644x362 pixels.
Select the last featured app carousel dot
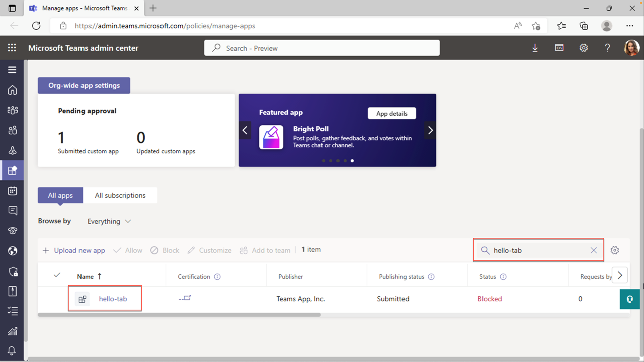click(352, 161)
